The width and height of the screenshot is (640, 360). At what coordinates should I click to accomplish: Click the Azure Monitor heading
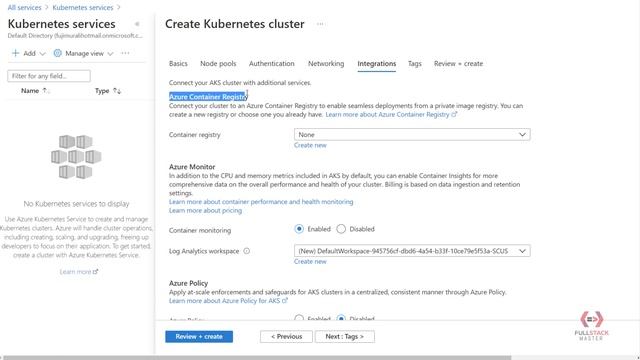click(192, 167)
